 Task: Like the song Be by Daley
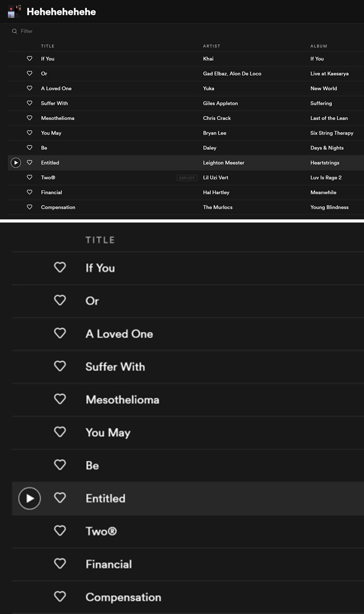click(x=30, y=148)
